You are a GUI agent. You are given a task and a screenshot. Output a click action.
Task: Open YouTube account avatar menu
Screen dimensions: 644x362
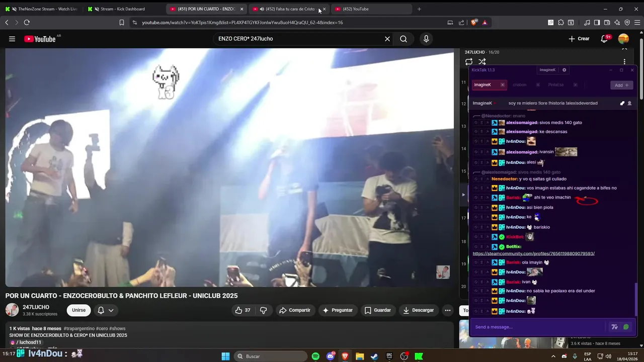click(x=623, y=39)
